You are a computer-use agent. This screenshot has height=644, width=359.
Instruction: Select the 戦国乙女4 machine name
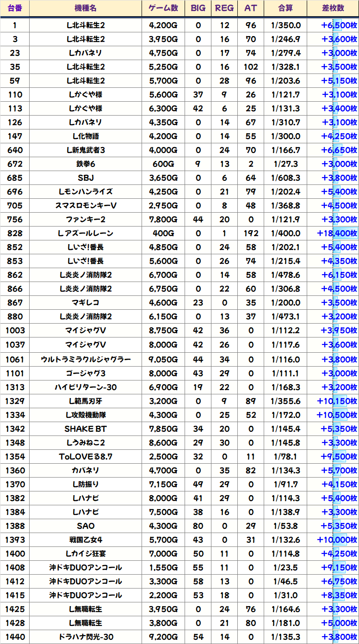[86, 540]
